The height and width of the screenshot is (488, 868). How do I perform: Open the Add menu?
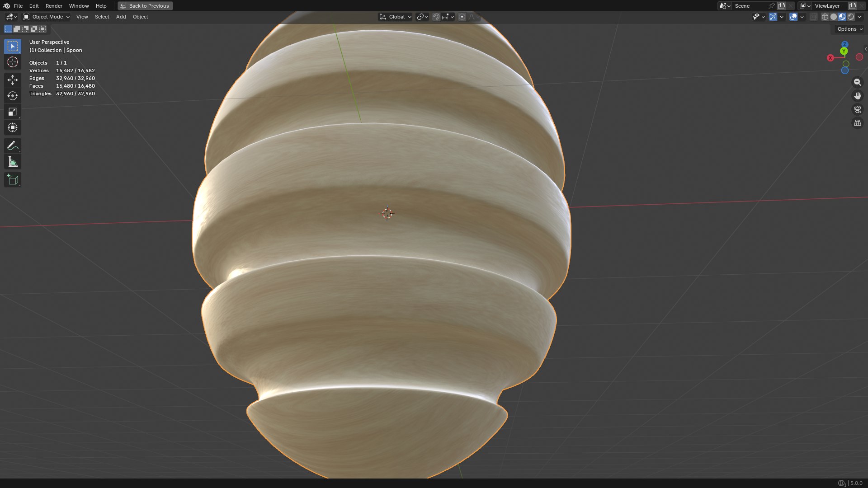pyautogui.click(x=121, y=17)
